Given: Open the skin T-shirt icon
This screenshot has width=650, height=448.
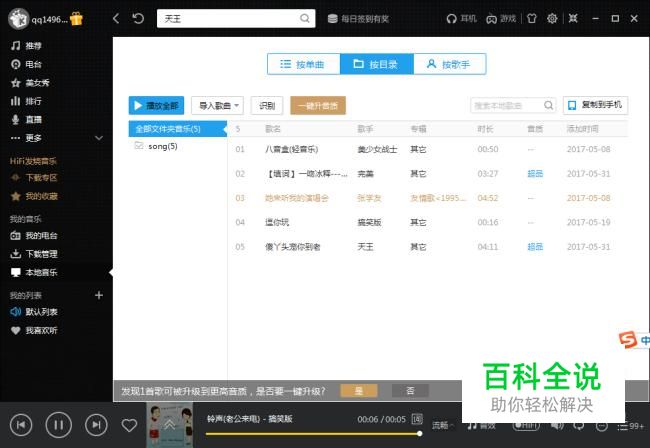Looking at the screenshot, I should coord(531,19).
